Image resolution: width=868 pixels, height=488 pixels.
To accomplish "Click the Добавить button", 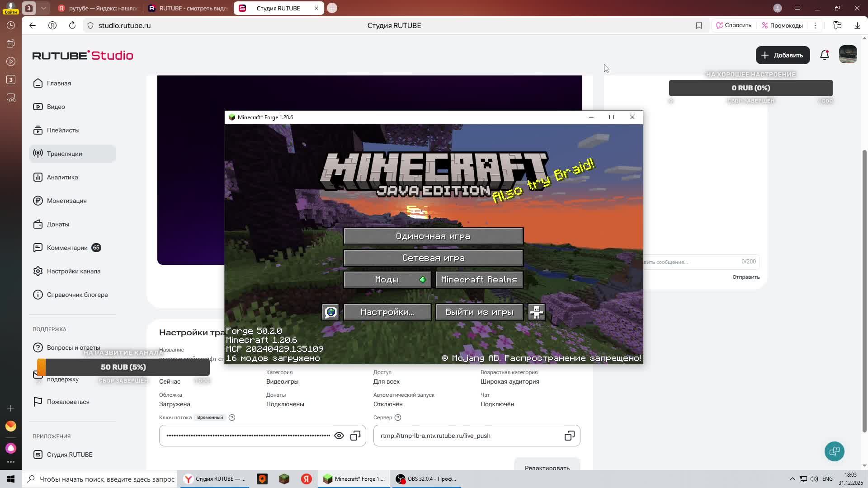I will coord(783,55).
